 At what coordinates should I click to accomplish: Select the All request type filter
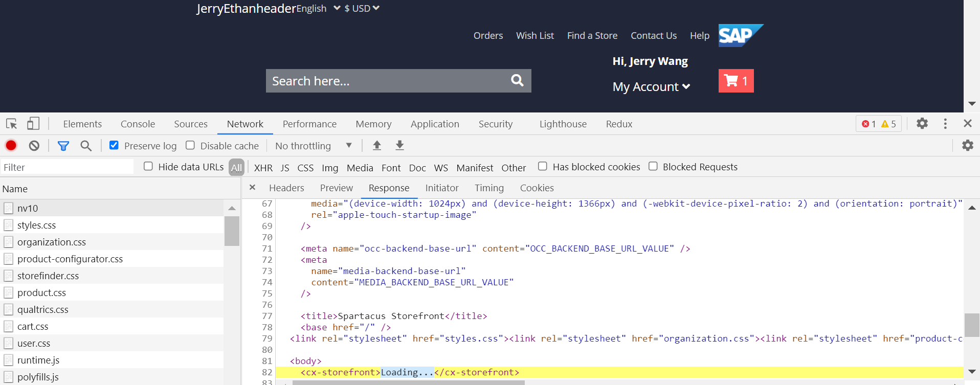(x=236, y=168)
